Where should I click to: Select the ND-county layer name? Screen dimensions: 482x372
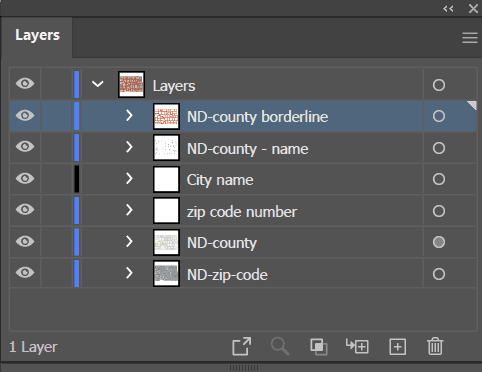222,243
